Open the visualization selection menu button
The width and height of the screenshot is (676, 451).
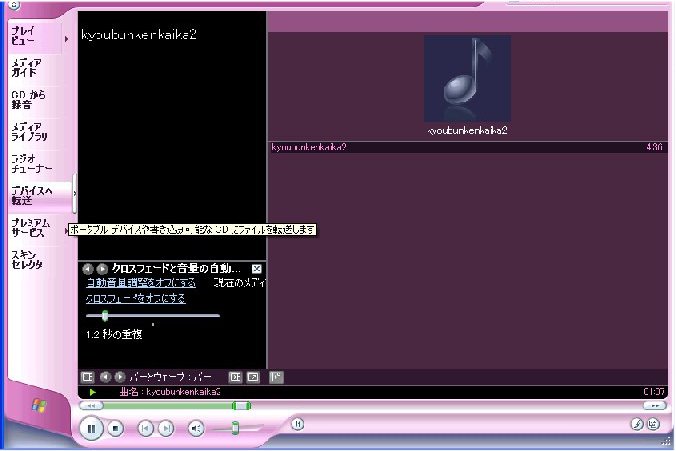tap(88, 377)
